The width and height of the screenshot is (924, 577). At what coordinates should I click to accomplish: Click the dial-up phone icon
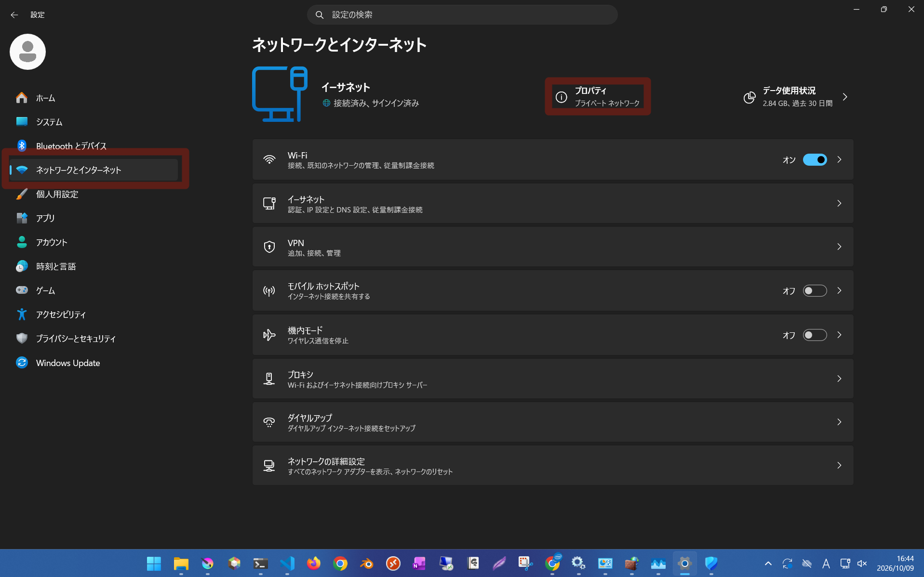tap(269, 422)
